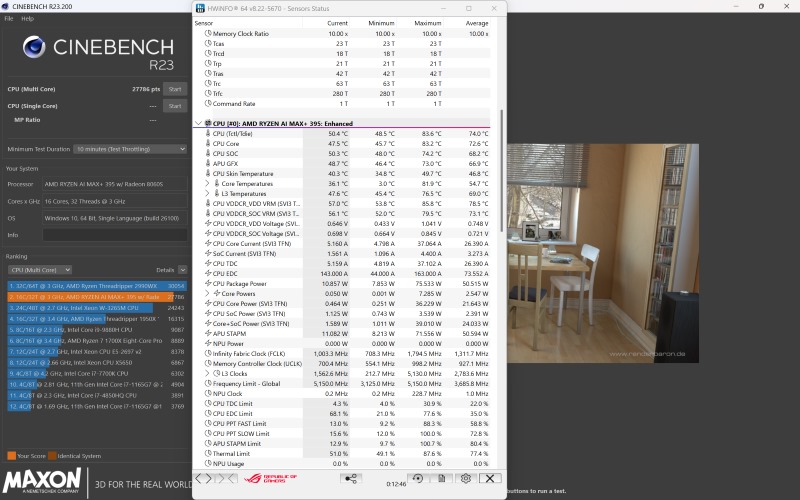The width and height of the screenshot is (800, 500).
Task: Select the APU STAPM row
Action: point(342,334)
